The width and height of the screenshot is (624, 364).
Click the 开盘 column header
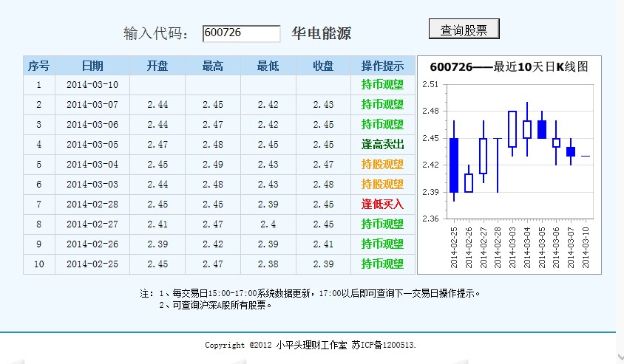[157, 66]
